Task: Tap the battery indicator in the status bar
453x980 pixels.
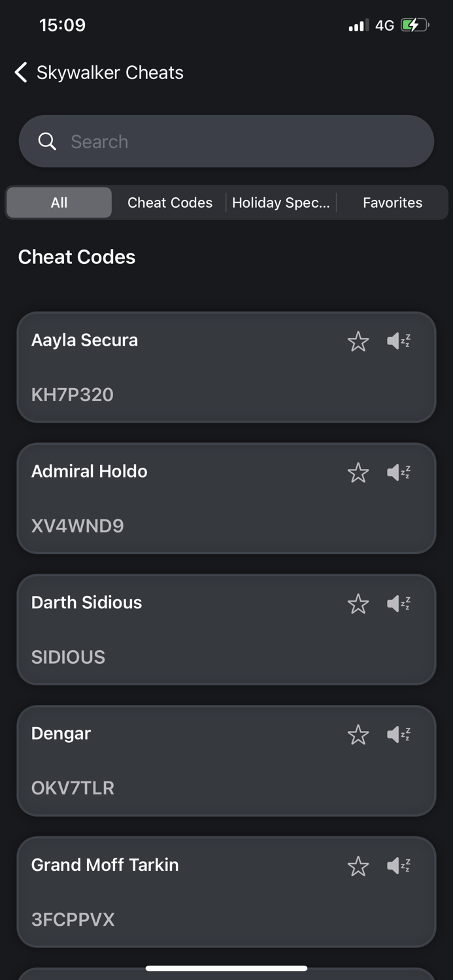Action: pyautogui.click(x=414, y=24)
